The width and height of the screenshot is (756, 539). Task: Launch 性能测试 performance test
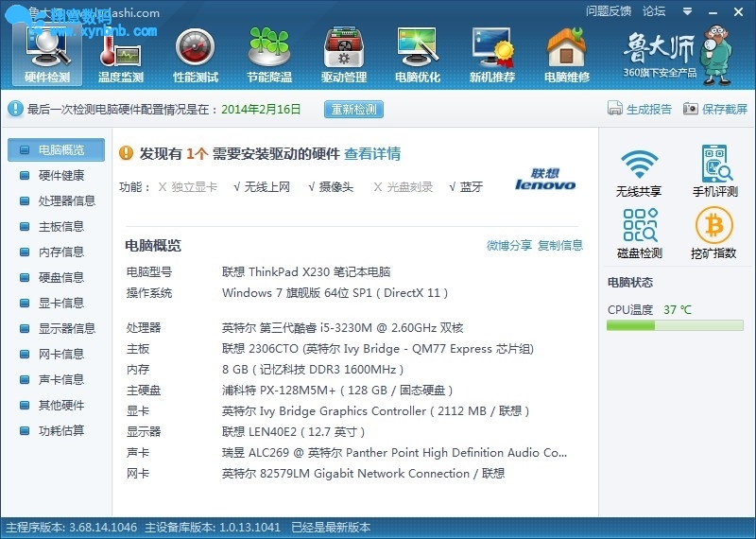196,55
